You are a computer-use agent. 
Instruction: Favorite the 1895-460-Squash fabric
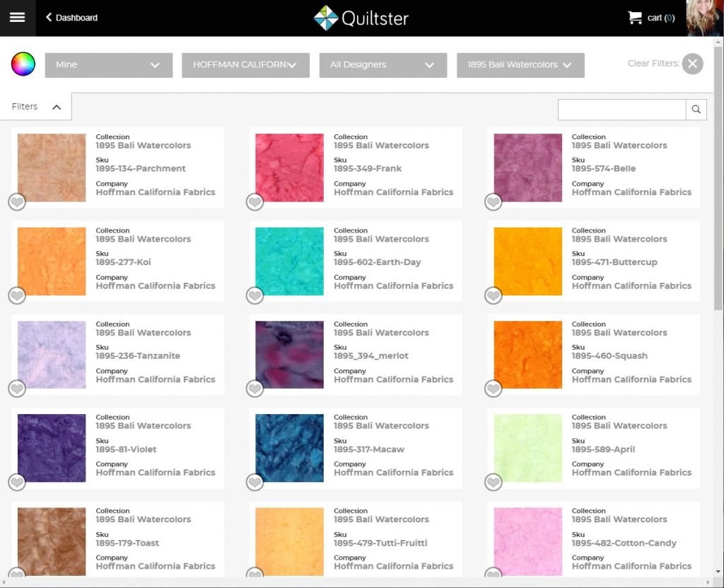(493, 389)
